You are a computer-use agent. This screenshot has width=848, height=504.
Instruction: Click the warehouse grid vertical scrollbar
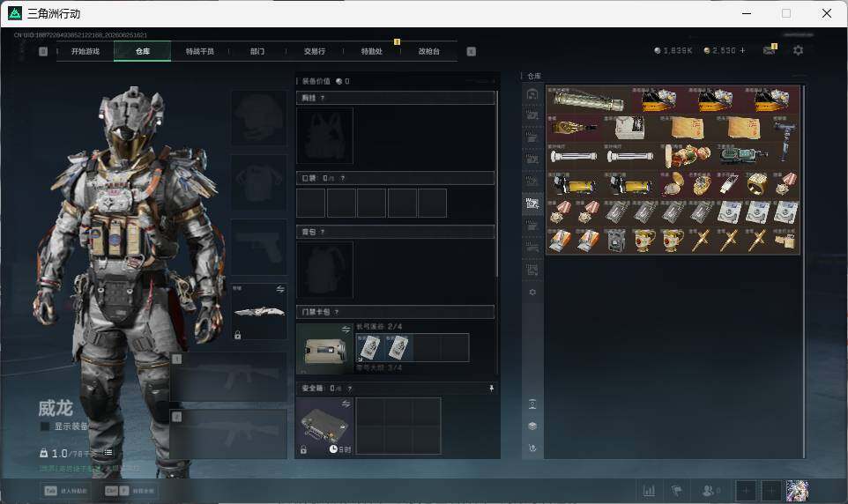[x=803, y=271]
